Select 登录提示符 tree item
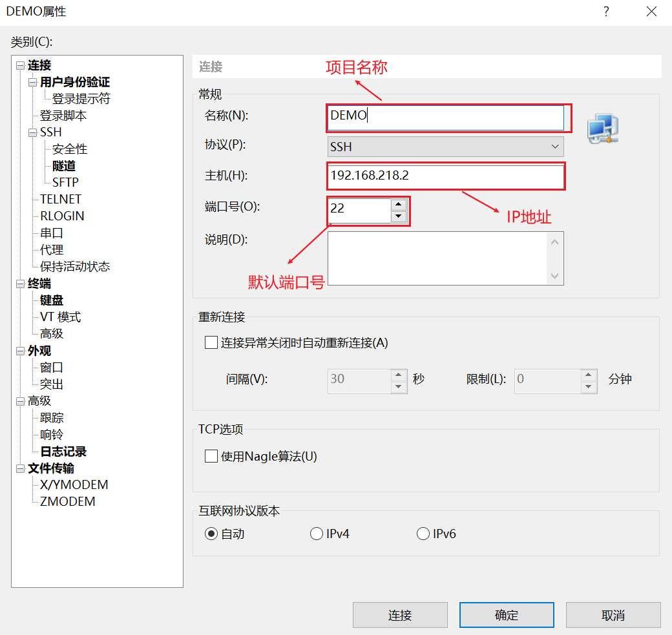Image resolution: width=672 pixels, height=635 pixels. click(x=81, y=99)
